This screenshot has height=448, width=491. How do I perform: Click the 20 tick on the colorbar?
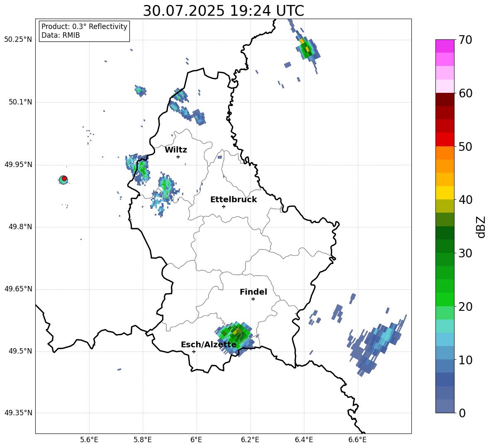465,306
